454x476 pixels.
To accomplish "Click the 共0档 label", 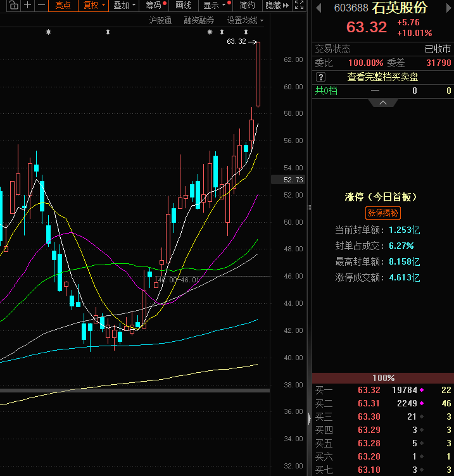I will [326, 91].
